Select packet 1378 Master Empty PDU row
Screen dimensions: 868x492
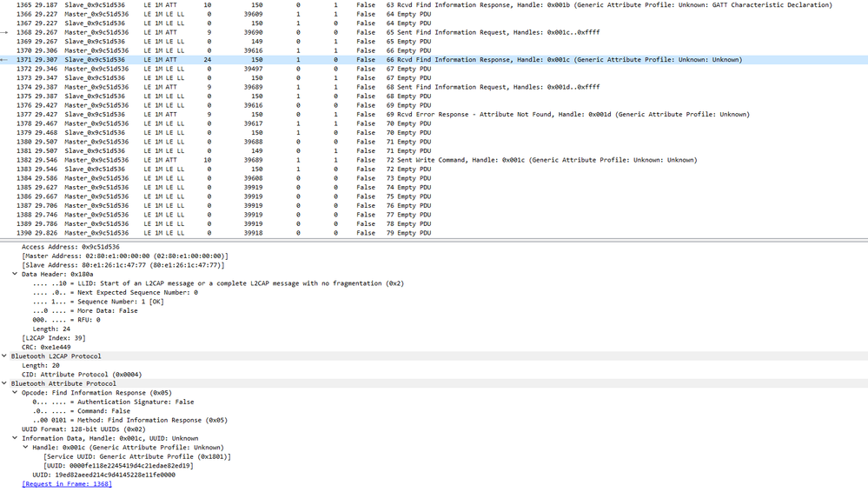(x=434, y=123)
